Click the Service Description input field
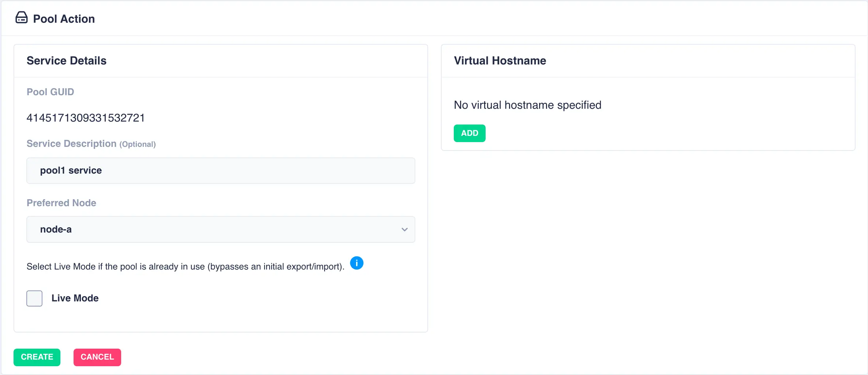Viewport: 868px width, 375px height. 220,171
